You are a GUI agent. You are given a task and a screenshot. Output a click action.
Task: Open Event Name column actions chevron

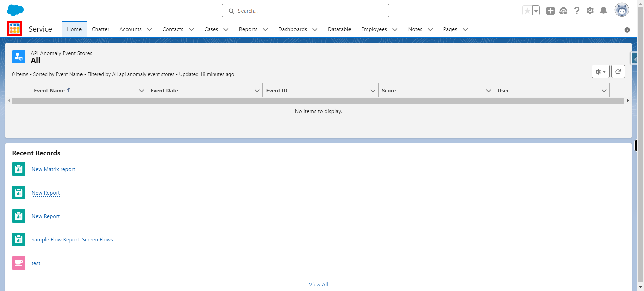(142, 91)
